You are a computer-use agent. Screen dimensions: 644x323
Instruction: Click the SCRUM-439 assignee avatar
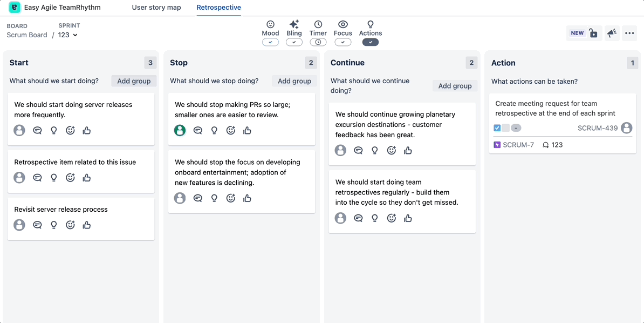coord(626,128)
